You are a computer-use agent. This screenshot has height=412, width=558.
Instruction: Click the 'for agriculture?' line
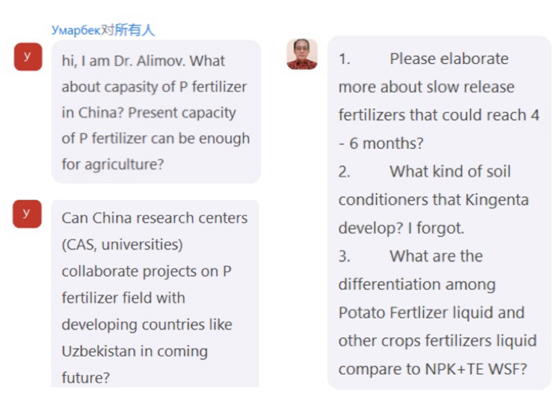tap(113, 164)
